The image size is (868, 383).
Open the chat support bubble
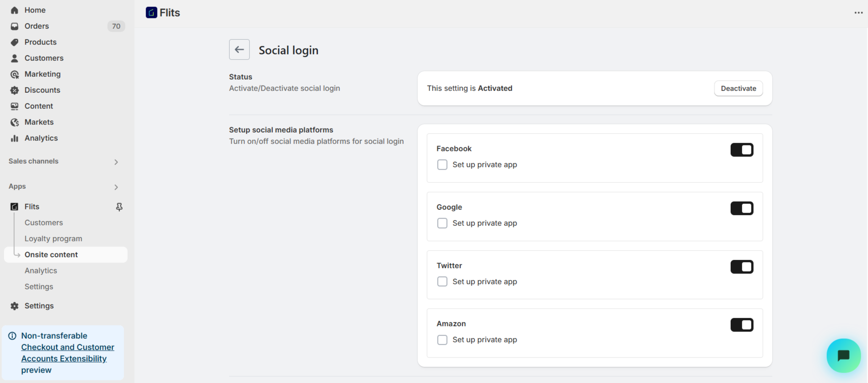[844, 356]
